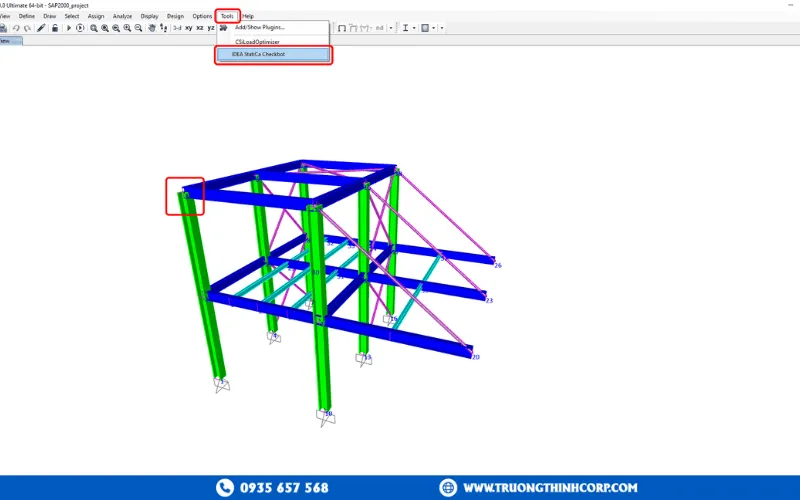800x500 pixels.
Task: Expand dropdown arrow after the nd button
Action: click(x=390, y=28)
